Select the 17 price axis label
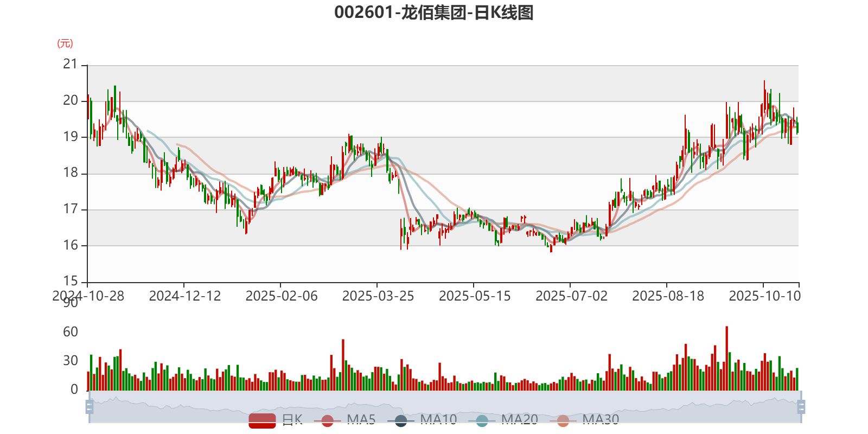Viewport: 868px width, 434px height. 71,209
